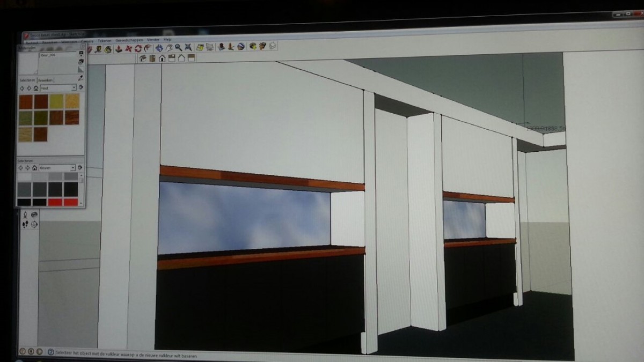Select the Paint Bucket tool in the top toolbar

click(108, 48)
